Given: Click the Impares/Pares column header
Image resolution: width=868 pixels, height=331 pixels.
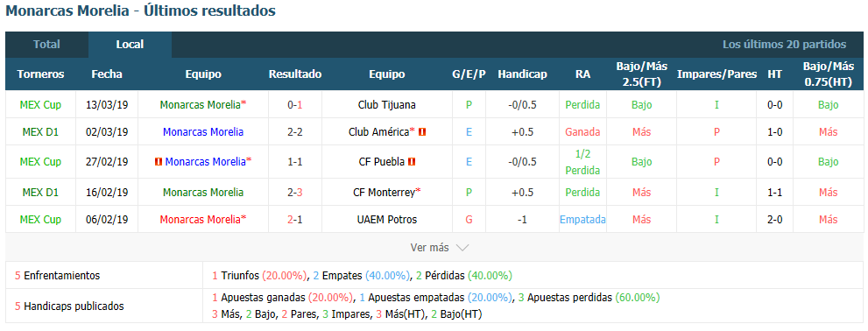Looking at the screenshot, I should (x=716, y=74).
